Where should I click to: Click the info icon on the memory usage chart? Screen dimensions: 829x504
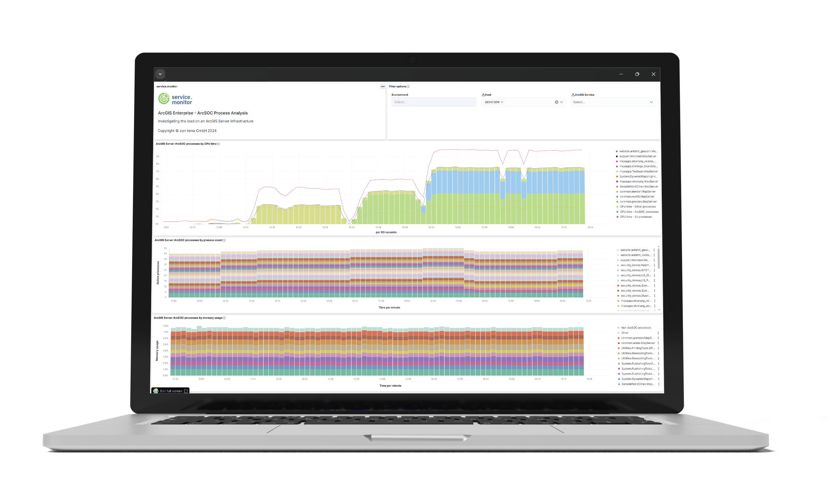pos(225,318)
